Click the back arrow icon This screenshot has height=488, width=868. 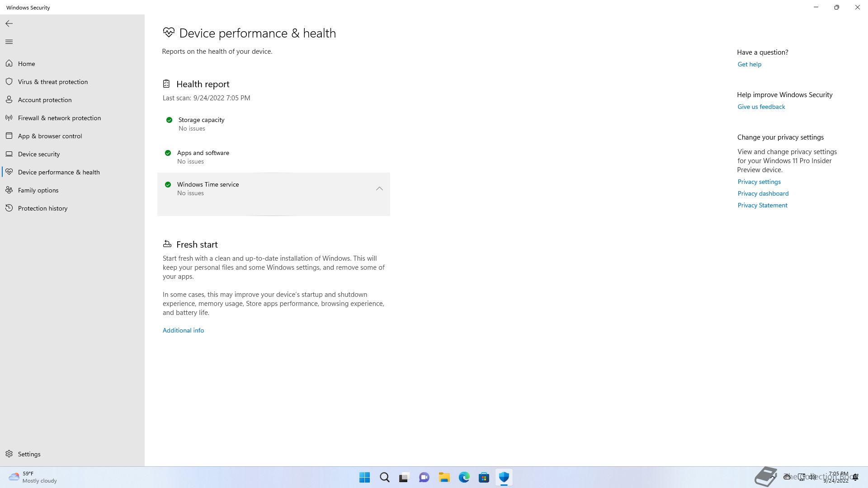click(x=9, y=23)
